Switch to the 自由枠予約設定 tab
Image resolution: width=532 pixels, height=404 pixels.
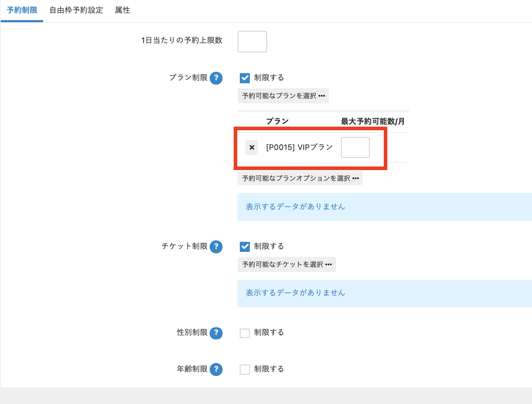[x=76, y=10]
